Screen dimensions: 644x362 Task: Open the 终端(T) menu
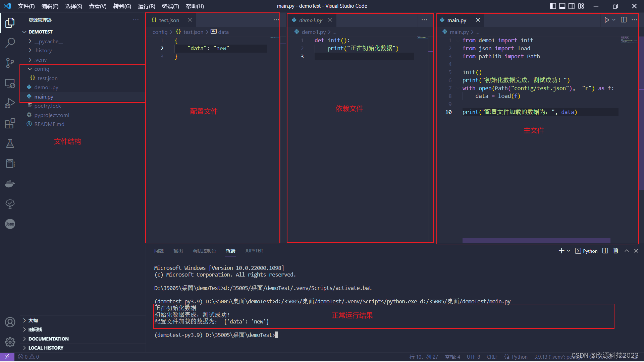click(170, 6)
